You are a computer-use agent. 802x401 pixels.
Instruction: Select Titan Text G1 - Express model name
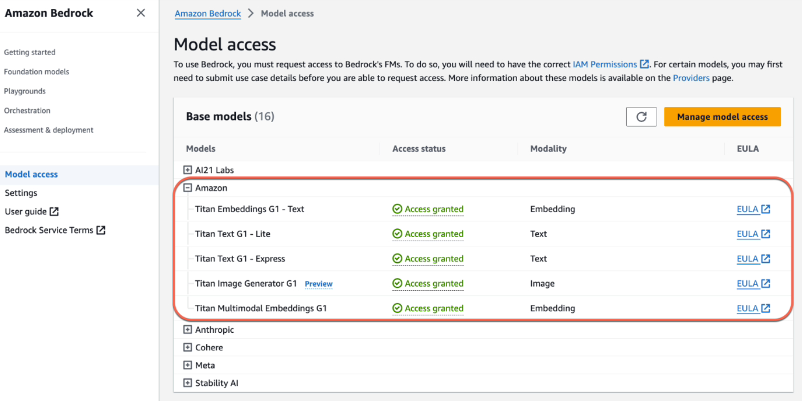[x=240, y=259]
